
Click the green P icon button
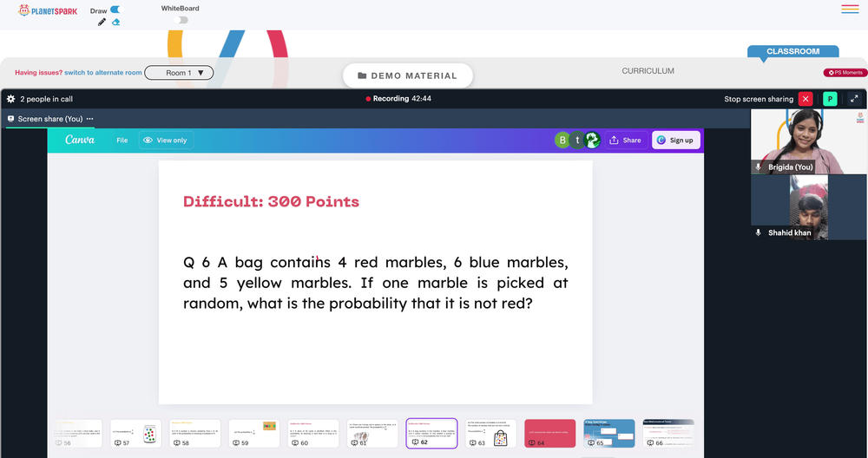point(830,99)
